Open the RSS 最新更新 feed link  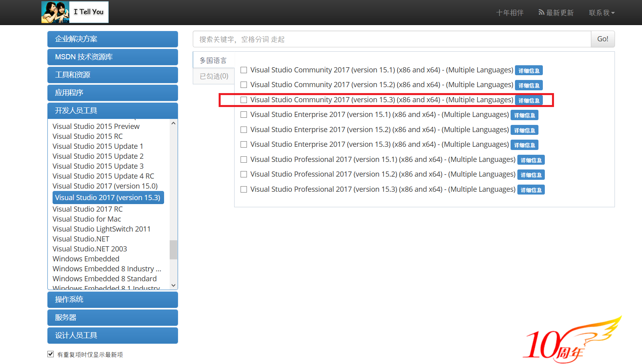point(556,13)
